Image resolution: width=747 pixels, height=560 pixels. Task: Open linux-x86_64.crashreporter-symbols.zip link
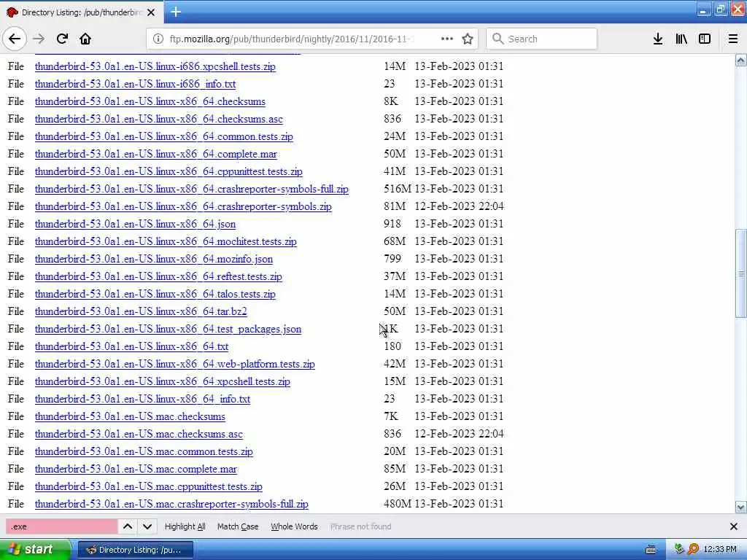183,206
